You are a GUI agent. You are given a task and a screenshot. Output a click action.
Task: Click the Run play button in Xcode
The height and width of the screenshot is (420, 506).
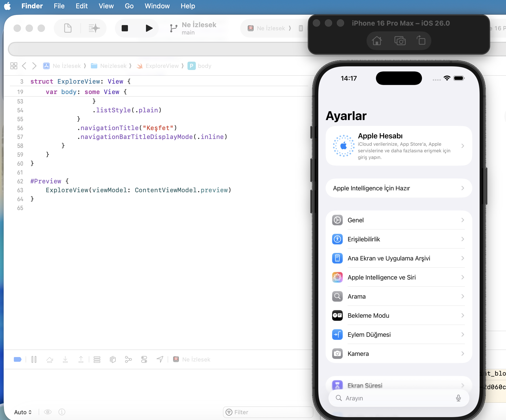coord(149,28)
